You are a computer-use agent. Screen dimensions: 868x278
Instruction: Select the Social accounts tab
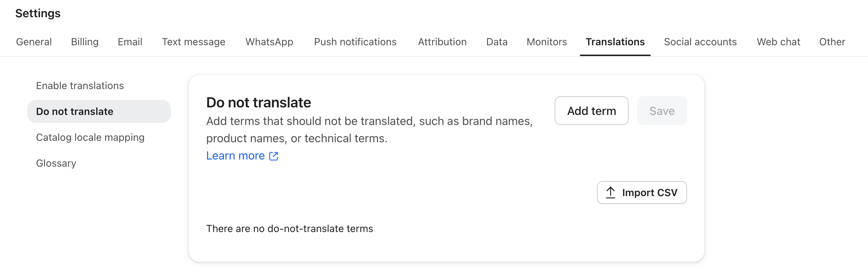point(700,42)
